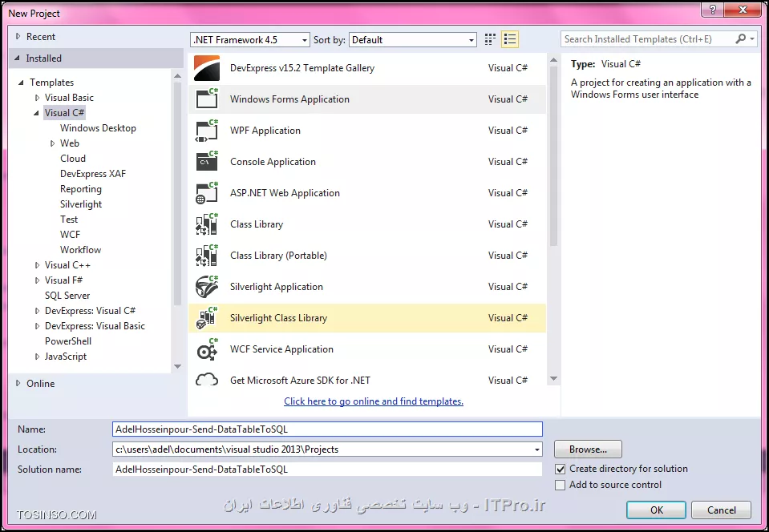Click the search magnifier icon

741,38
